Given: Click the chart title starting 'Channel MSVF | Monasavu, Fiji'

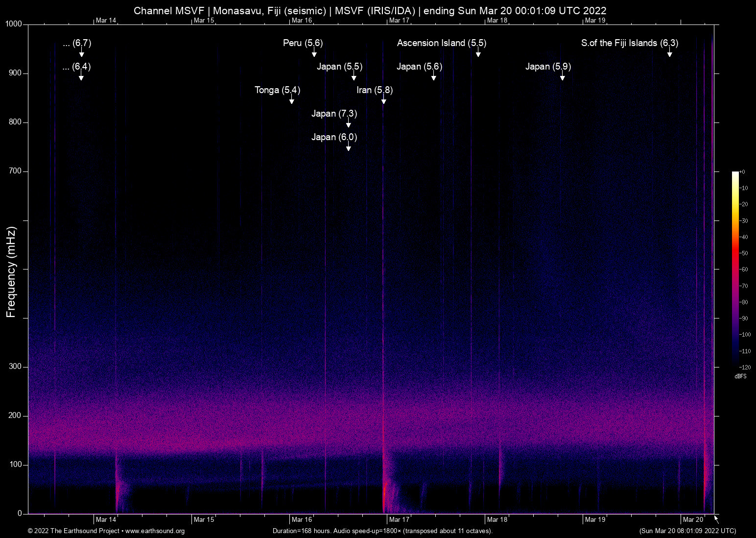Looking at the screenshot, I should pos(370,10).
